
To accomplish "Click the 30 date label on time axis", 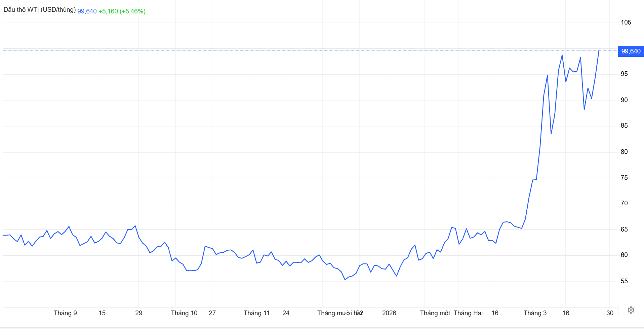I will pyautogui.click(x=610, y=313).
